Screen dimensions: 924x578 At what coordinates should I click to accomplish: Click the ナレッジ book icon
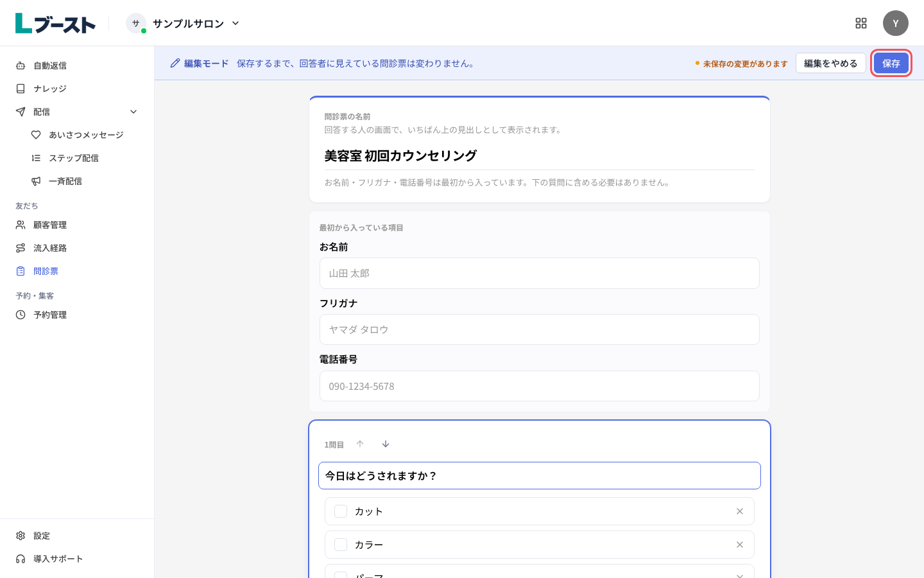point(21,89)
